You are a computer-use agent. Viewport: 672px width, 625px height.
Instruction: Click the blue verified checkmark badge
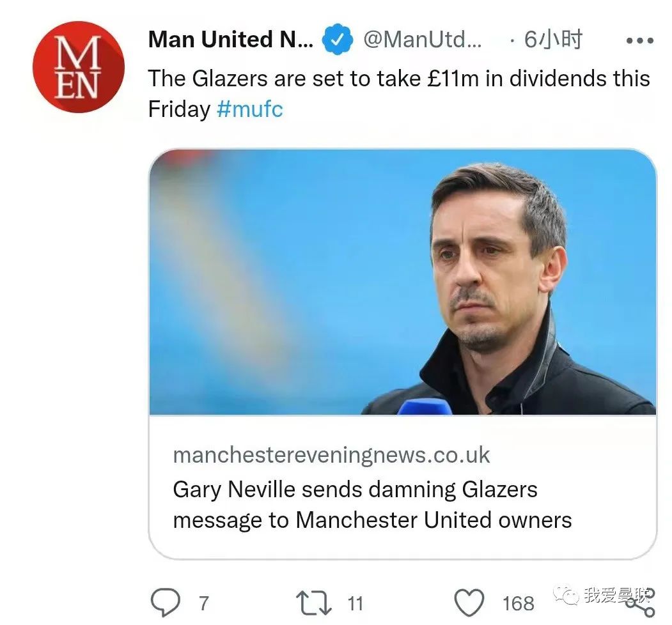[x=337, y=40]
